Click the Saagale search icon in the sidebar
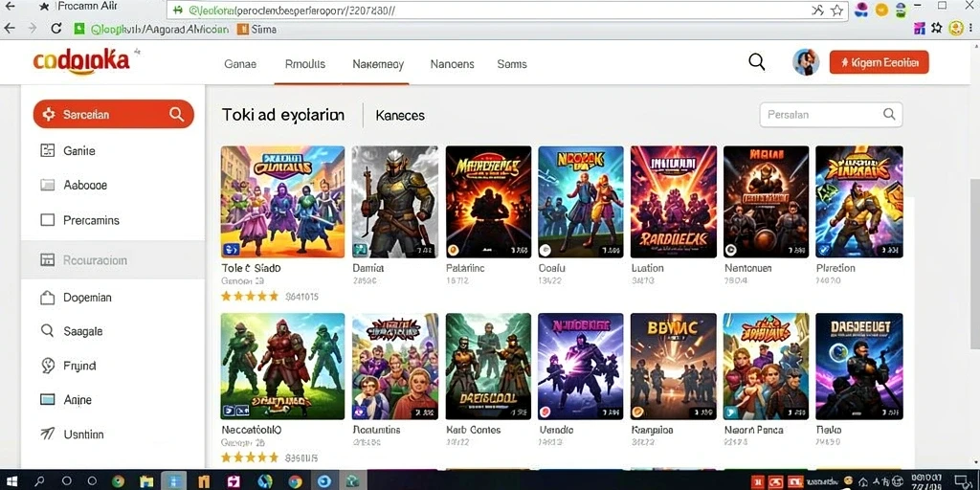980x490 pixels. tap(48, 331)
